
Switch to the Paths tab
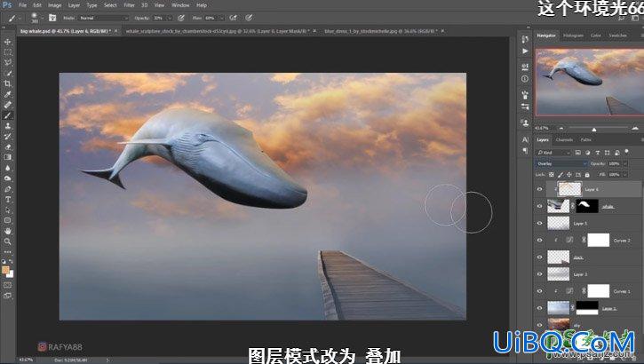[585, 140]
